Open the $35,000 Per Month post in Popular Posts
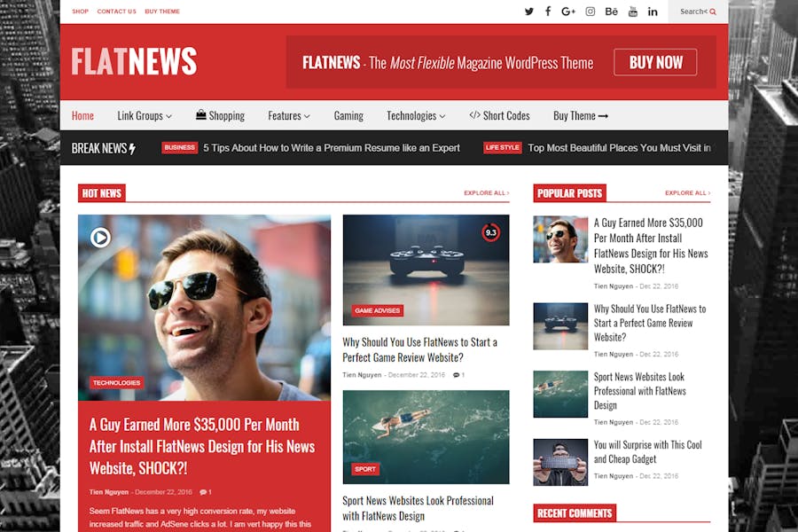Image resolution: width=798 pixels, height=532 pixels. (651, 246)
